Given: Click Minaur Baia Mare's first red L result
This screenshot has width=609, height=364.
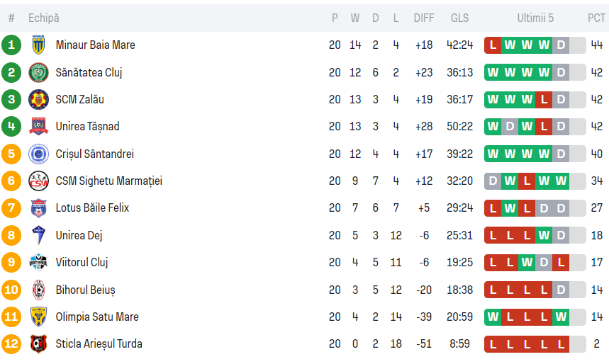Looking at the screenshot, I should point(493,45).
